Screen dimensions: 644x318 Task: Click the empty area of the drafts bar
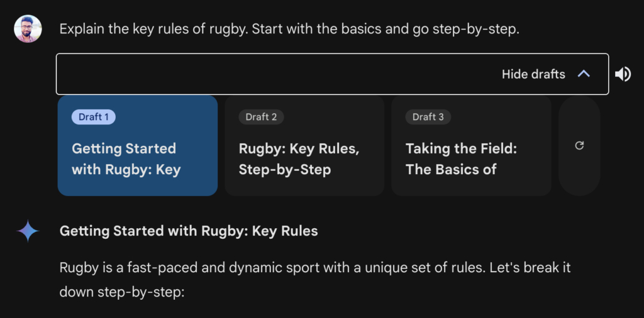(x=275, y=74)
